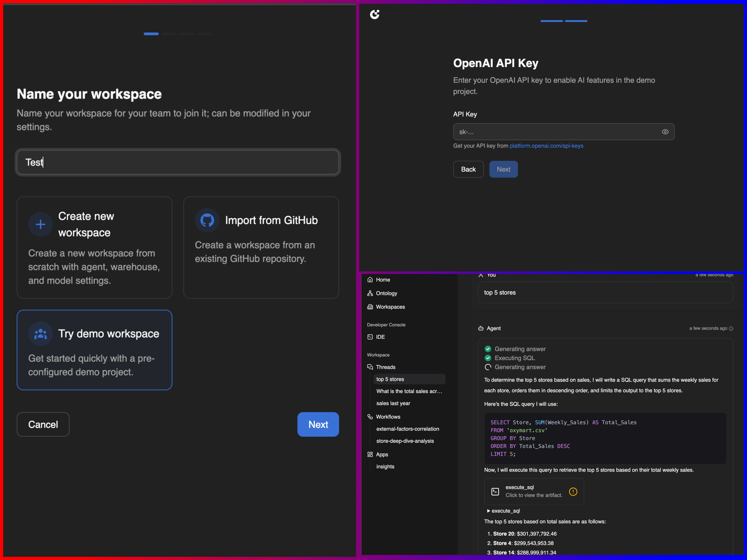The image size is (747, 560).
Task: Click the Home icon in the sidebar
Action: pyautogui.click(x=370, y=279)
